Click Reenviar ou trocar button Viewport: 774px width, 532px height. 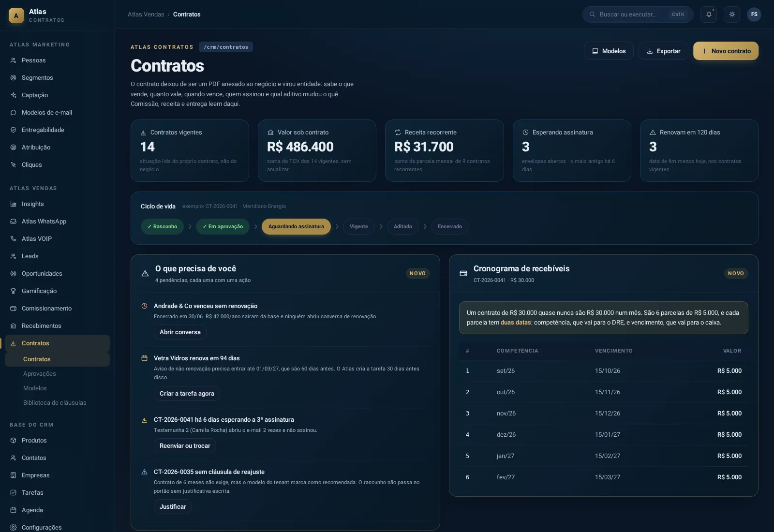185,446
